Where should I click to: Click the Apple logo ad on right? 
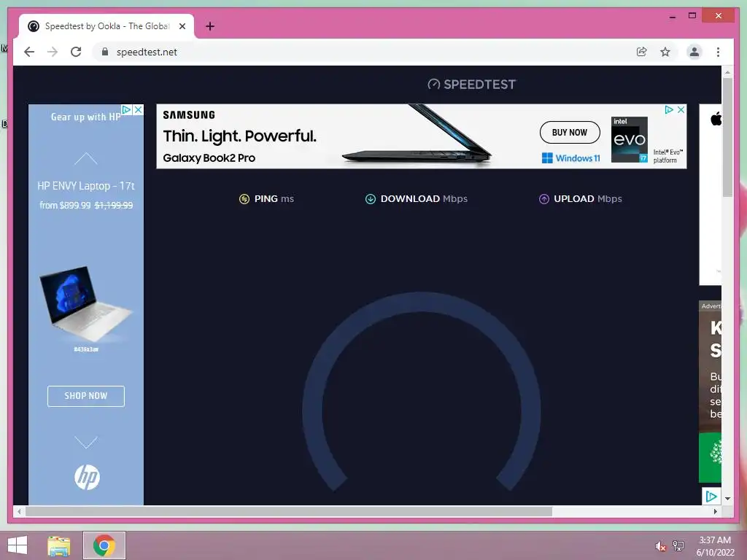[x=716, y=119]
